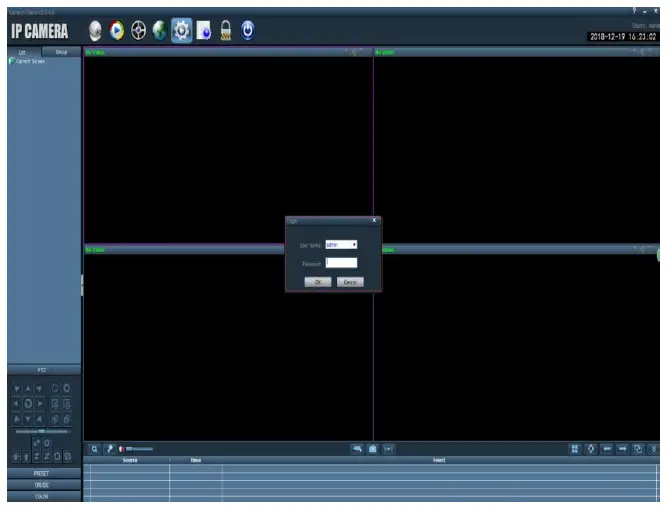Go to next screen page right arrow
The image size is (672, 512).
pos(622,449)
